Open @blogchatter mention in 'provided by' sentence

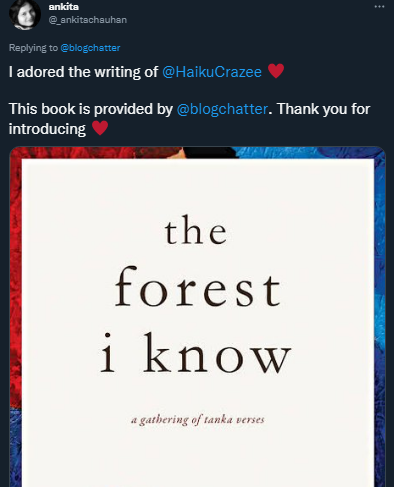pyautogui.click(x=222, y=109)
